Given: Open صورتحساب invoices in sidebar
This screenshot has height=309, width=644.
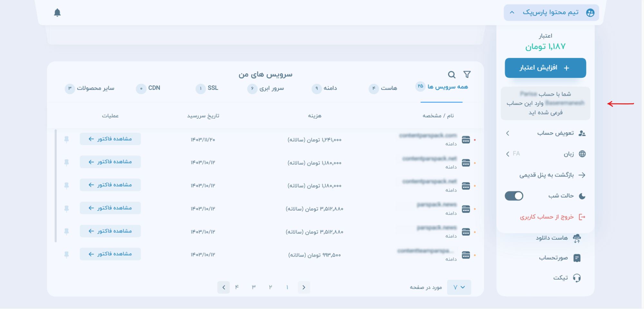Looking at the screenshot, I should click(560, 258).
